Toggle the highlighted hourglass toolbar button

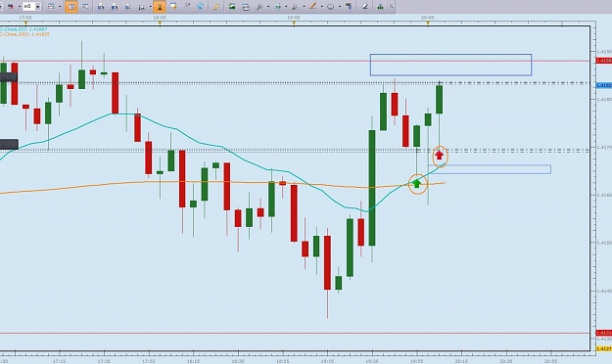(160, 6)
